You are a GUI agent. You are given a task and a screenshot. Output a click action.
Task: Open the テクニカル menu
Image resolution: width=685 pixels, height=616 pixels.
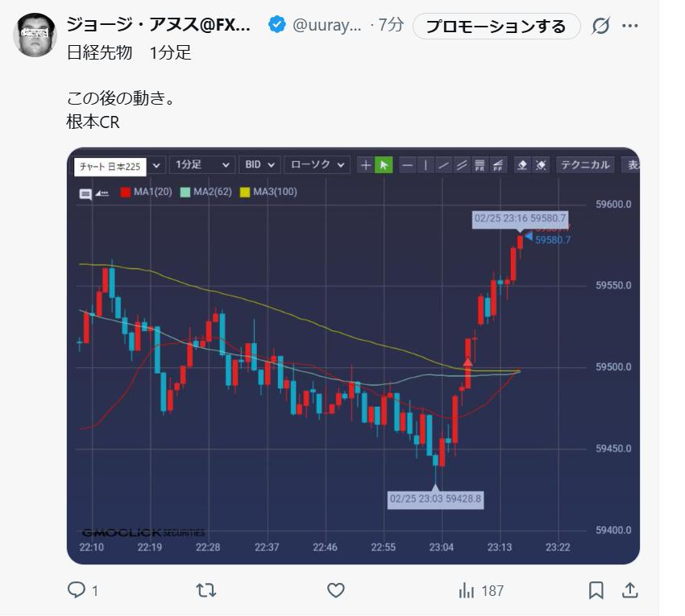click(x=585, y=165)
